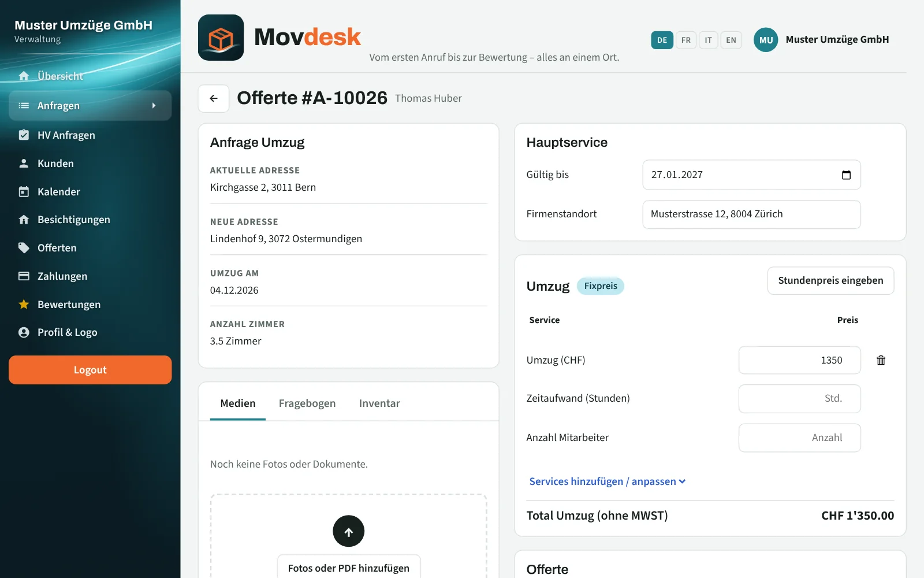Click the Kunden person icon
Screen dimensions: 924x578
pos(24,164)
